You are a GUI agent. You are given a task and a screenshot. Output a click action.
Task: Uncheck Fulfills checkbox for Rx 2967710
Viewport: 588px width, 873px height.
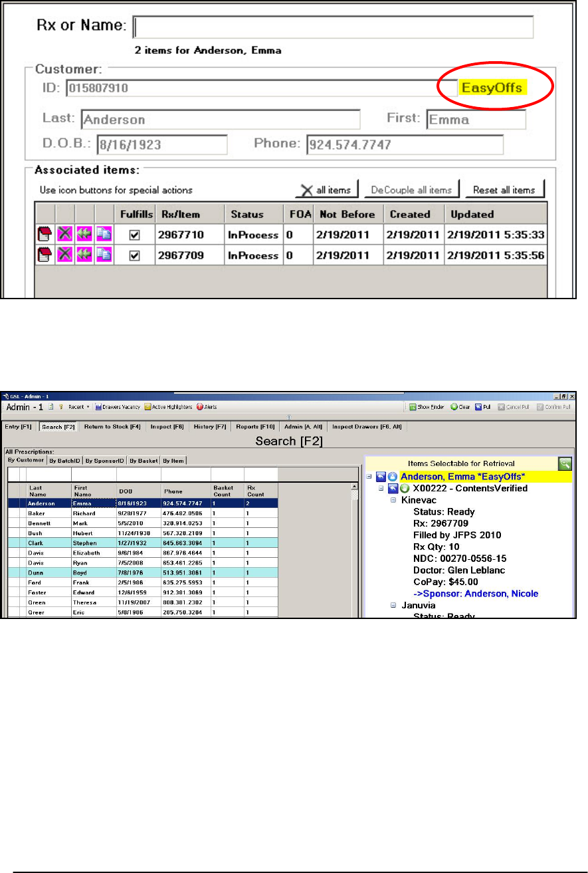[134, 236]
